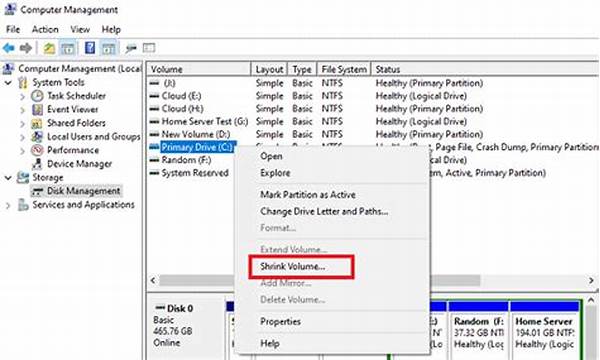
Task: Expand the Event Viewer node
Action: tap(22, 110)
